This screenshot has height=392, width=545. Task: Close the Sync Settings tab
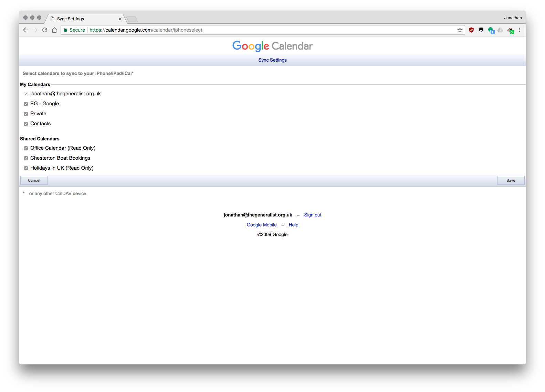(x=120, y=19)
